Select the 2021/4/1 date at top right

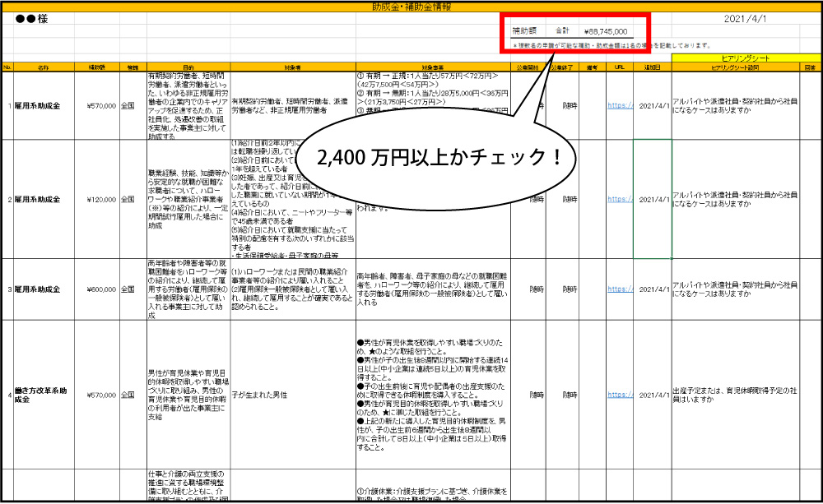click(747, 18)
